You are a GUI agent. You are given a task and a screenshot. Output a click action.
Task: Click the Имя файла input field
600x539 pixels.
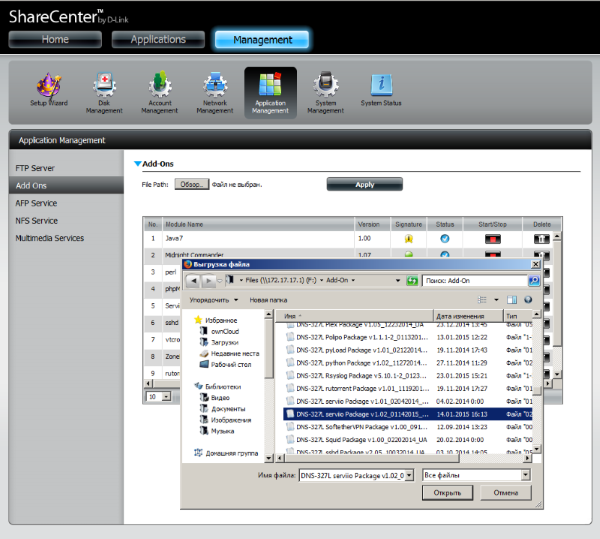point(352,475)
